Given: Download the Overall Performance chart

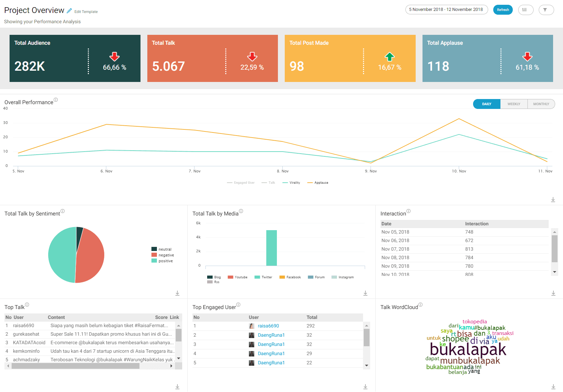Looking at the screenshot, I should click(553, 200).
